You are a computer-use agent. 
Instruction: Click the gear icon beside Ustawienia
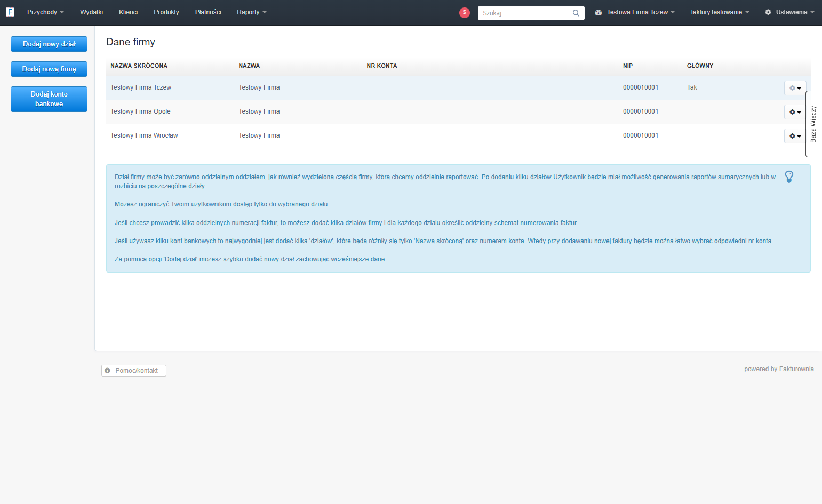click(768, 12)
